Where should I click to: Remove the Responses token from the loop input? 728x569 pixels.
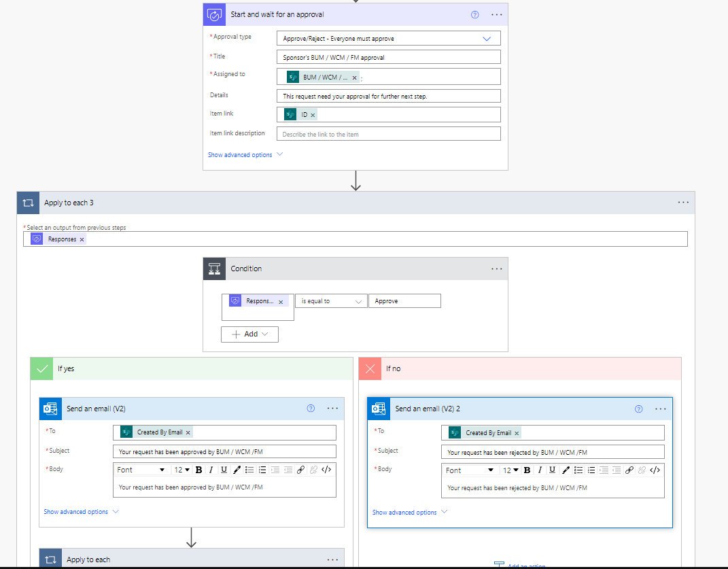[x=82, y=240]
